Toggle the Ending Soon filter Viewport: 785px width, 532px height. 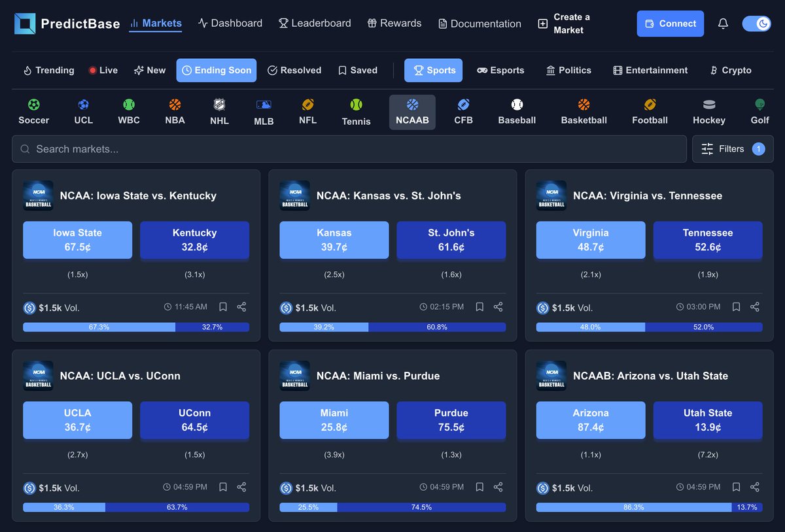point(217,70)
